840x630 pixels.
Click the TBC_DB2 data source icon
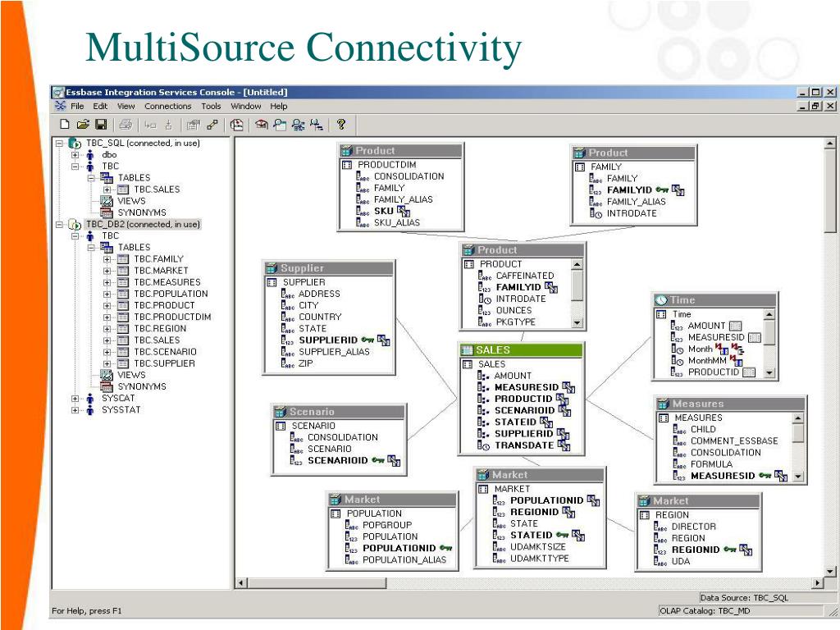(75, 225)
